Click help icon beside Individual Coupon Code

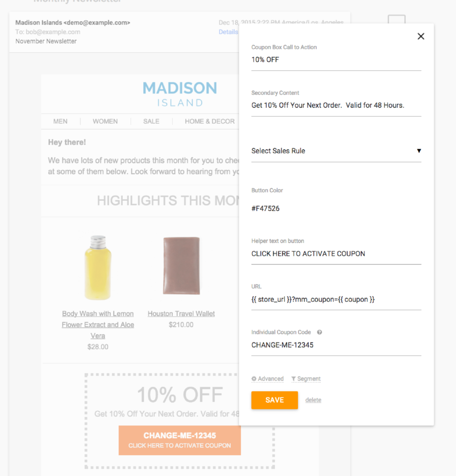click(319, 332)
